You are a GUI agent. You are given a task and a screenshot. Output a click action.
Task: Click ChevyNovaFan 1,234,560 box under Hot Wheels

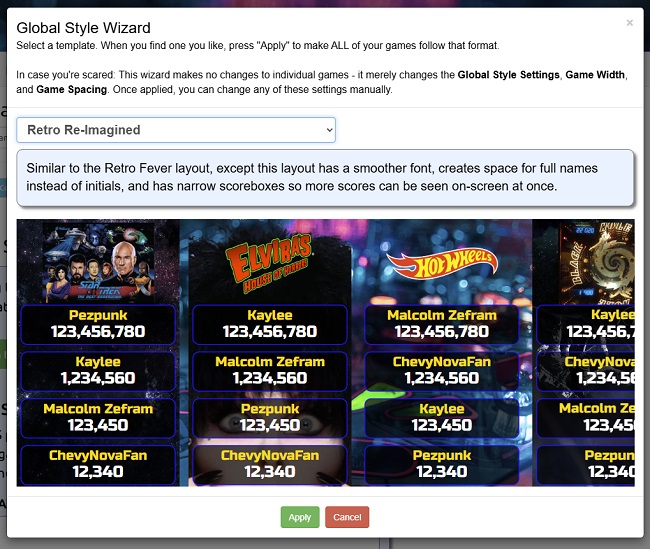(x=441, y=371)
